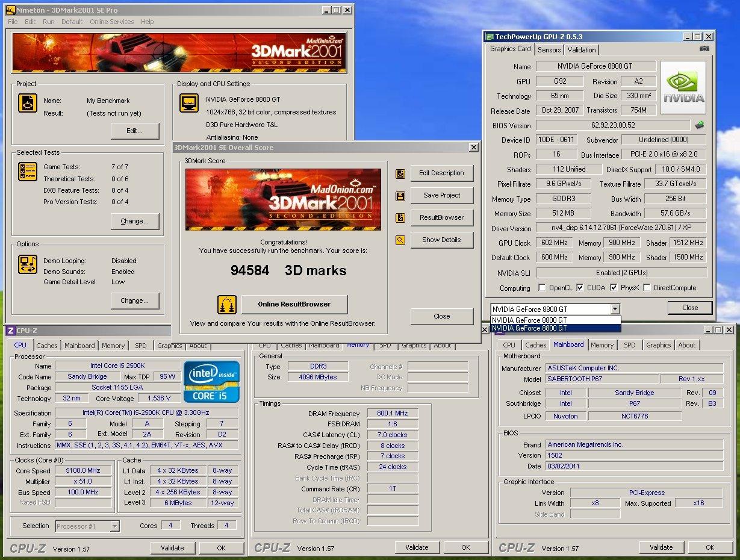Open the Online Services menu
This screenshot has width=740, height=560.
pyautogui.click(x=112, y=22)
